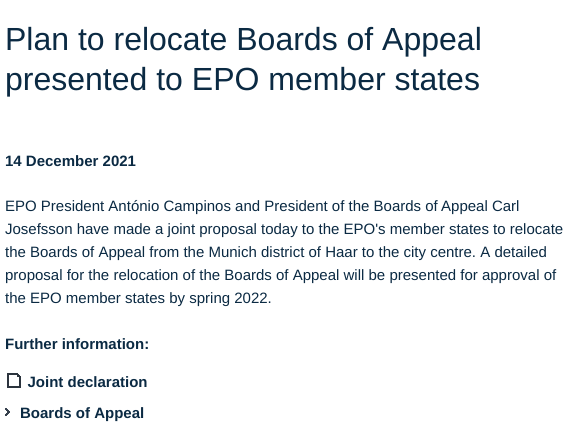Click the words A detailed in paragraph
Image resolution: width=576 pixels, height=428 pixels.
coord(513,252)
